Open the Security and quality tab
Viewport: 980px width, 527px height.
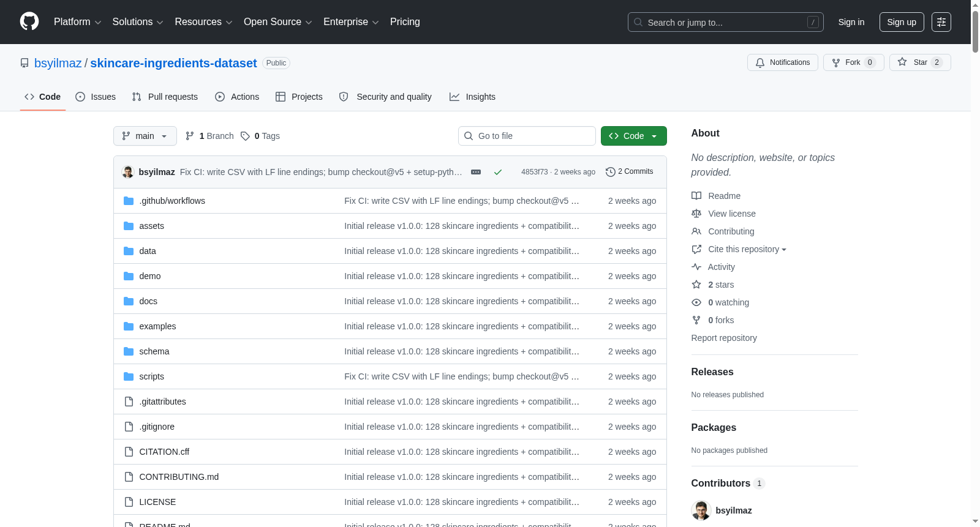pyautogui.click(x=385, y=97)
